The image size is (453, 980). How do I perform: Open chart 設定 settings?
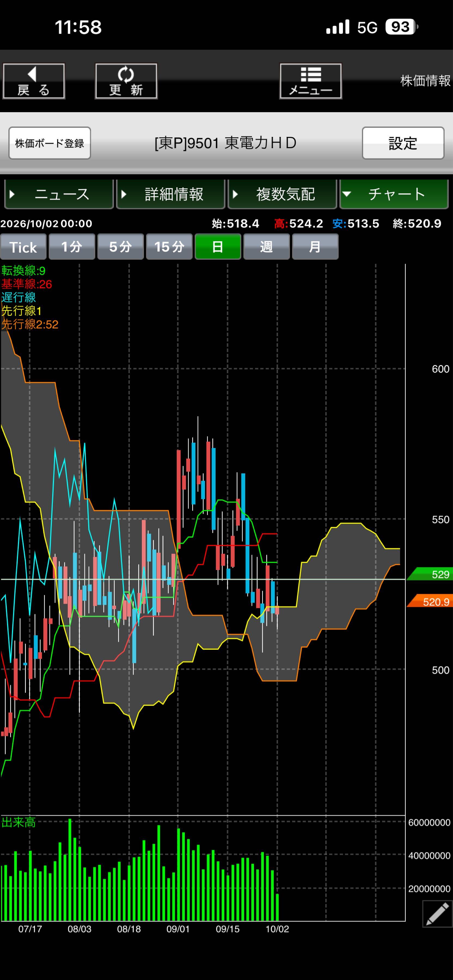(x=403, y=143)
